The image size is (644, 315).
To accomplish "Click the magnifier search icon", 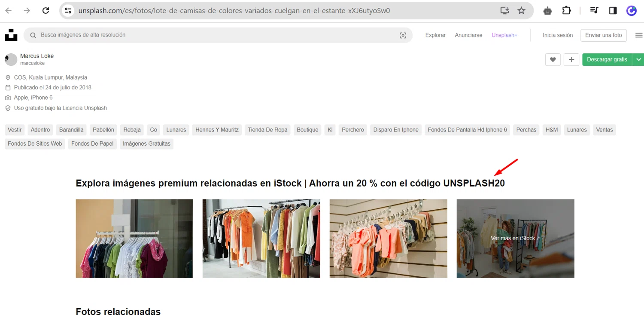I will click(x=33, y=35).
